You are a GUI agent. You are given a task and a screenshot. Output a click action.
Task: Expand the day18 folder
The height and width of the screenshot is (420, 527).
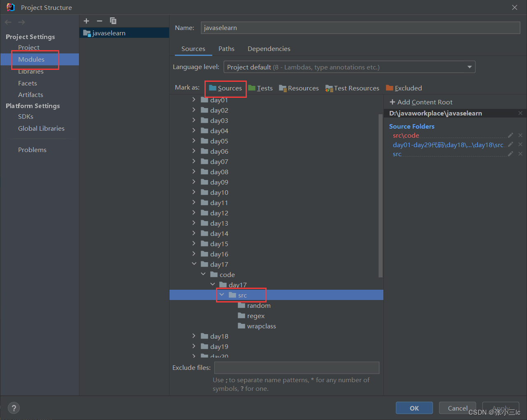pos(194,336)
